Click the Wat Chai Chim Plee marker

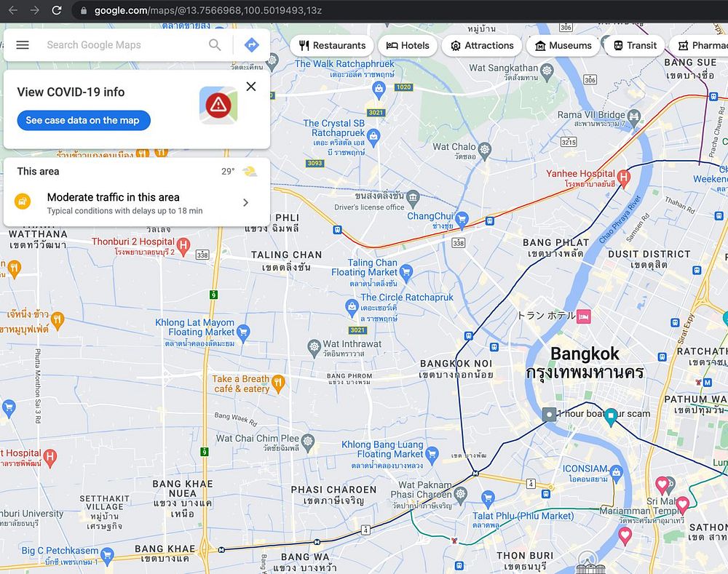pyautogui.click(x=308, y=442)
